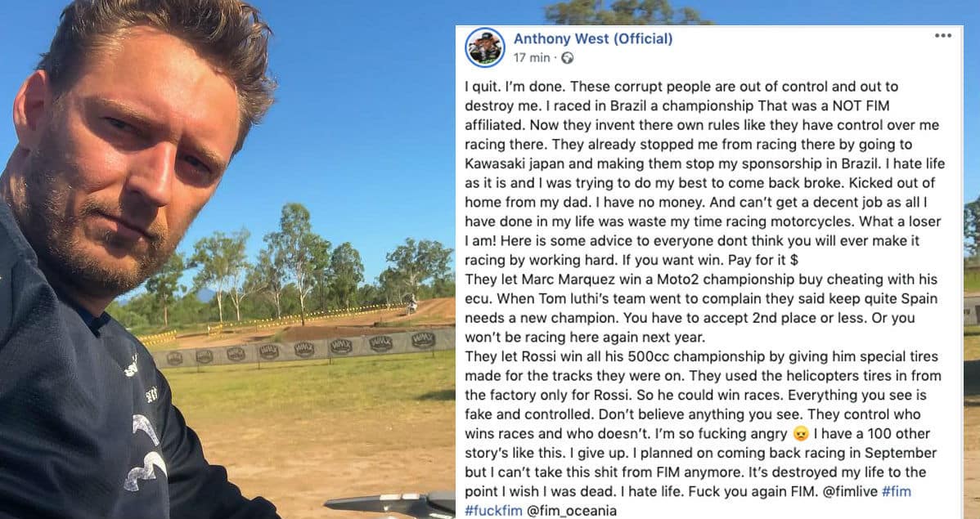Open Anthony West's profile picture avatar
The width and height of the screenshot is (980, 519).
coord(485,47)
